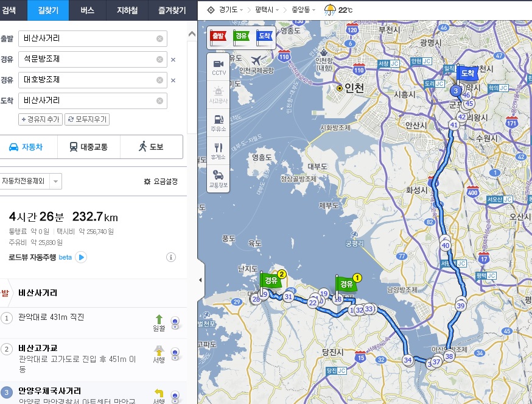Pick the blue 도착 flag in the toolbar
Screen dimensions: 532x404
(x=264, y=36)
